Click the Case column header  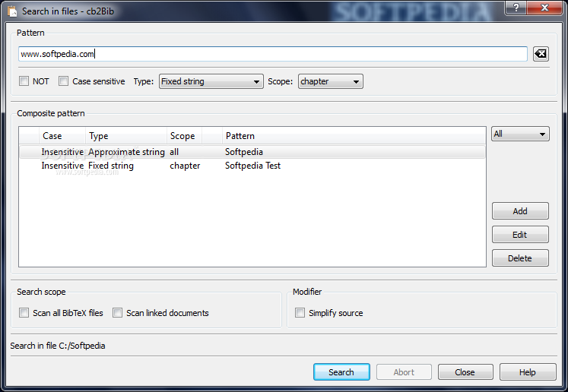pos(62,136)
